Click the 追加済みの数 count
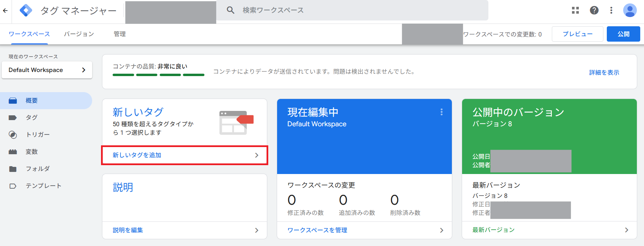The height and width of the screenshot is (246, 644). pos(343,200)
